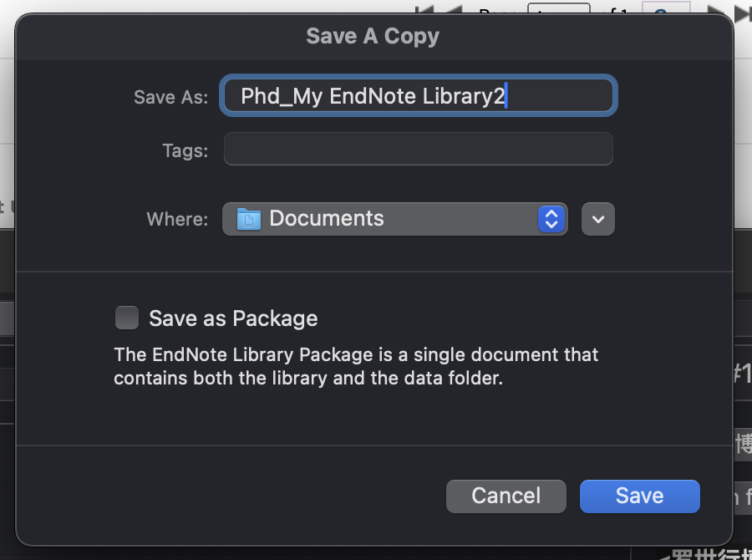Click the Cancel button
752x560 pixels.
pyautogui.click(x=506, y=496)
